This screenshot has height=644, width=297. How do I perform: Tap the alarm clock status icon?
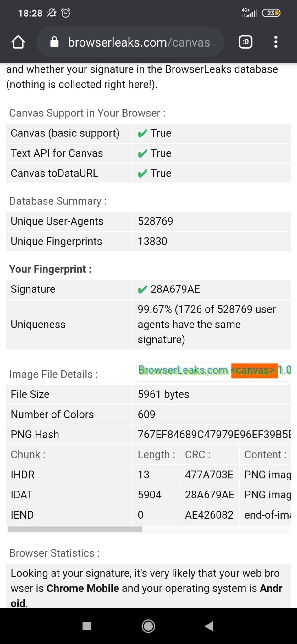coord(66,13)
